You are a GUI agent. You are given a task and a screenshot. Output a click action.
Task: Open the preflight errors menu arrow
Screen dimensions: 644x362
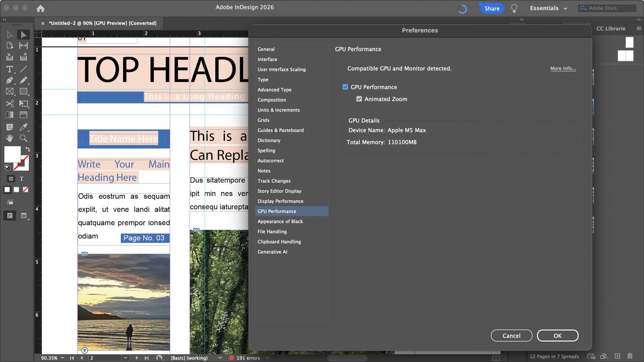(267, 358)
